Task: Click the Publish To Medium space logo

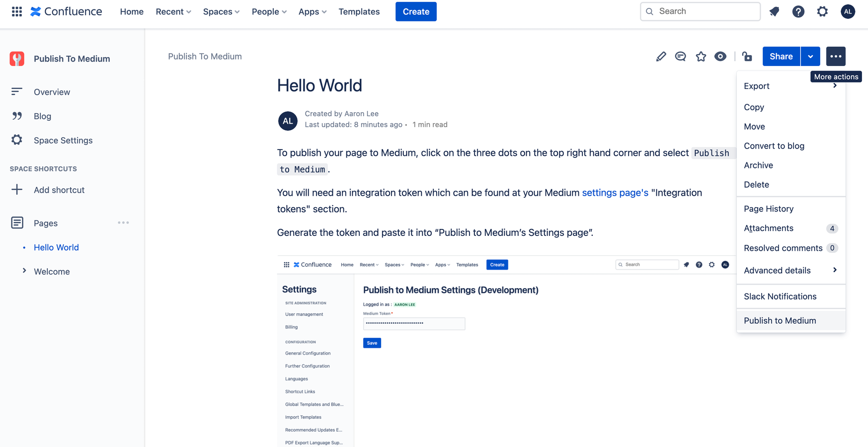Action: 17,59
